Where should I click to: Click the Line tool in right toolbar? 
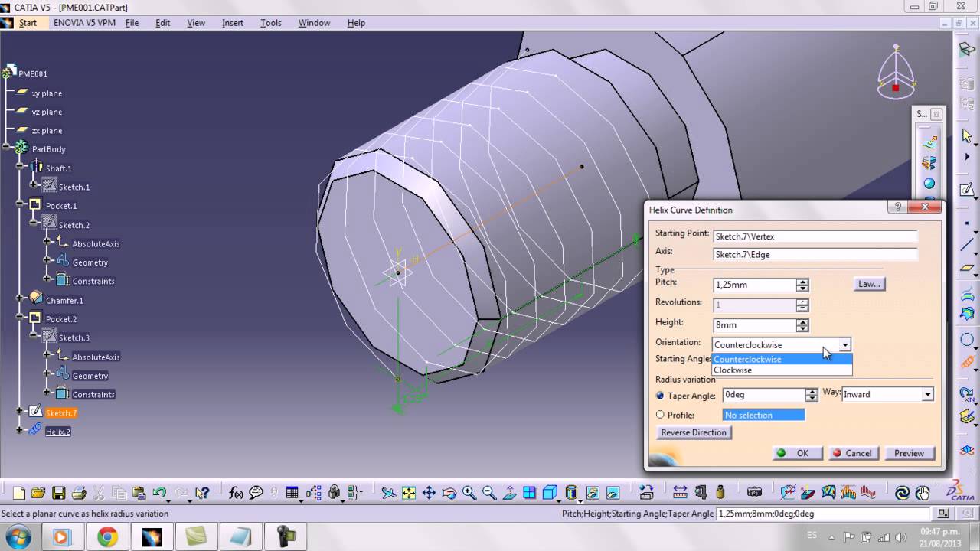[x=967, y=246]
